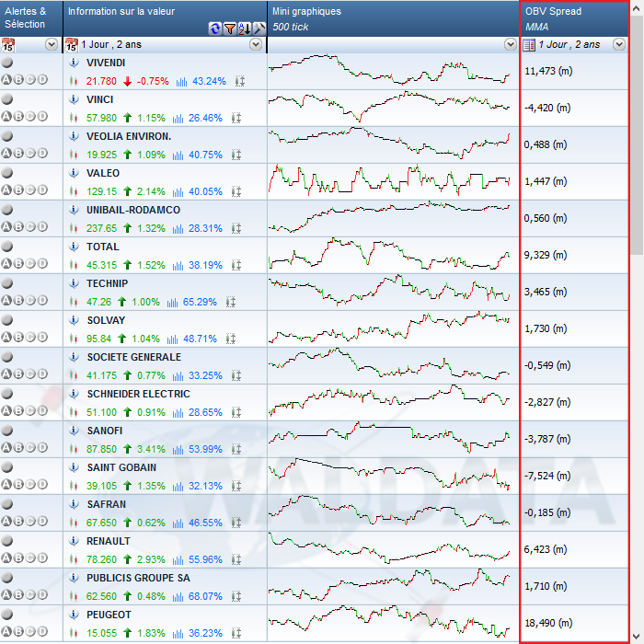Click SOLVAY price 95.84
Screen dimensions: 644x644
[x=98, y=339]
